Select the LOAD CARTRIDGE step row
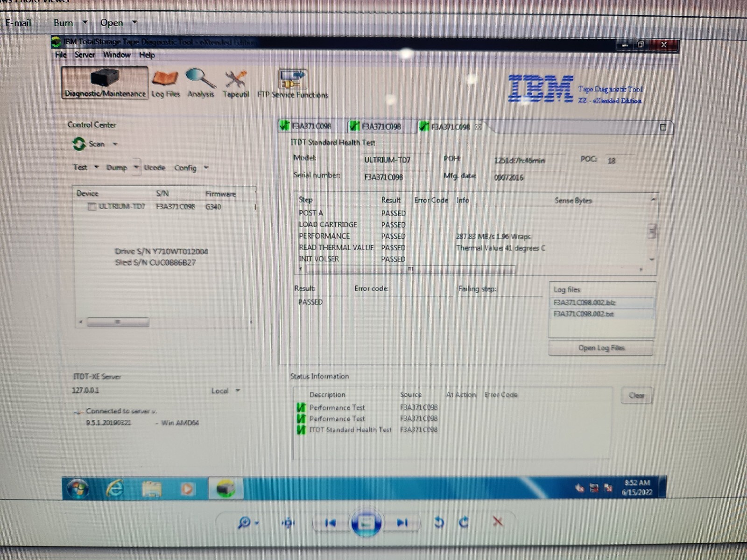Screen dimensions: 747x560 (x=472, y=224)
